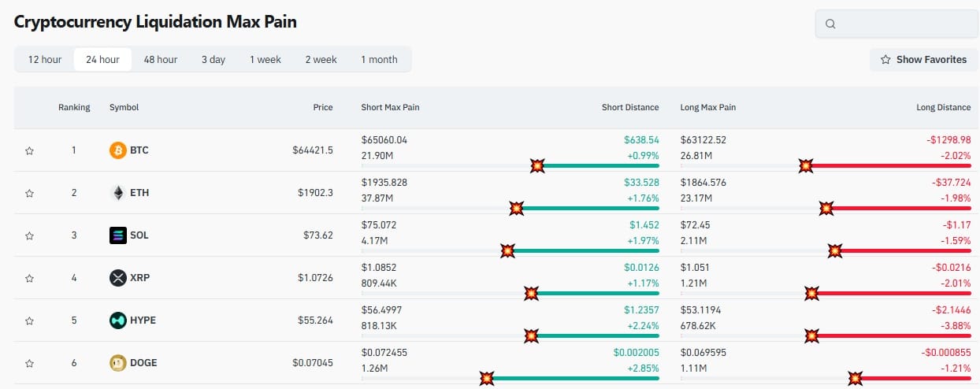Viewport: 980px width, 389px height.
Task: Choose the 1 month timeframe
Action: 379,60
